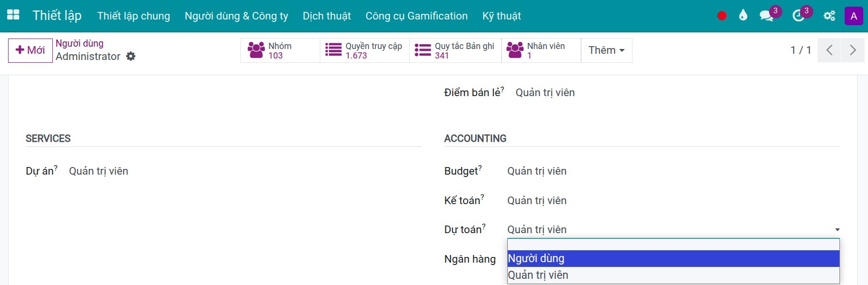
Task: Open the Công cụ Gamification menu
Action: pos(416,16)
